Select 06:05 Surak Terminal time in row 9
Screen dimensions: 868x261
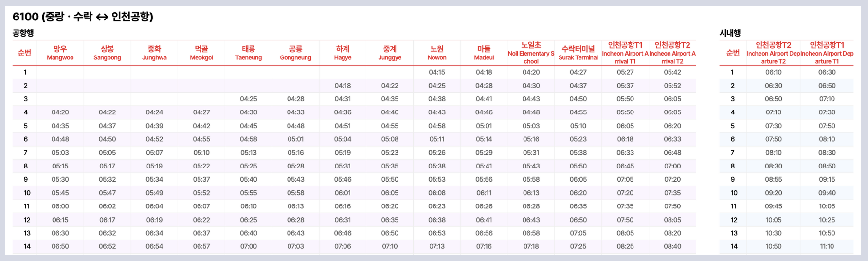pyautogui.click(x=578, y=180)
